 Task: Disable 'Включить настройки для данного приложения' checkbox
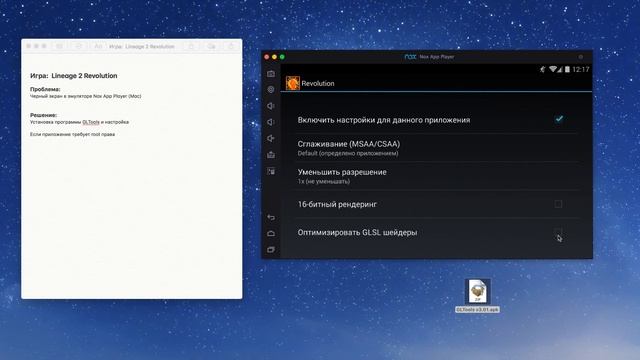click(x=559, y=119)
